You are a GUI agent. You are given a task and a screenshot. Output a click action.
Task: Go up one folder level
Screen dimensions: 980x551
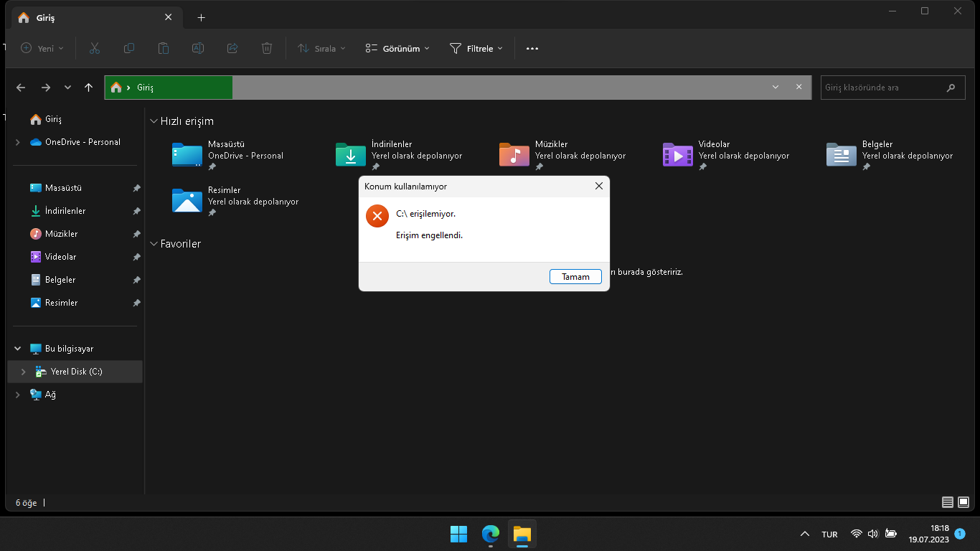(x=88, y=88)
